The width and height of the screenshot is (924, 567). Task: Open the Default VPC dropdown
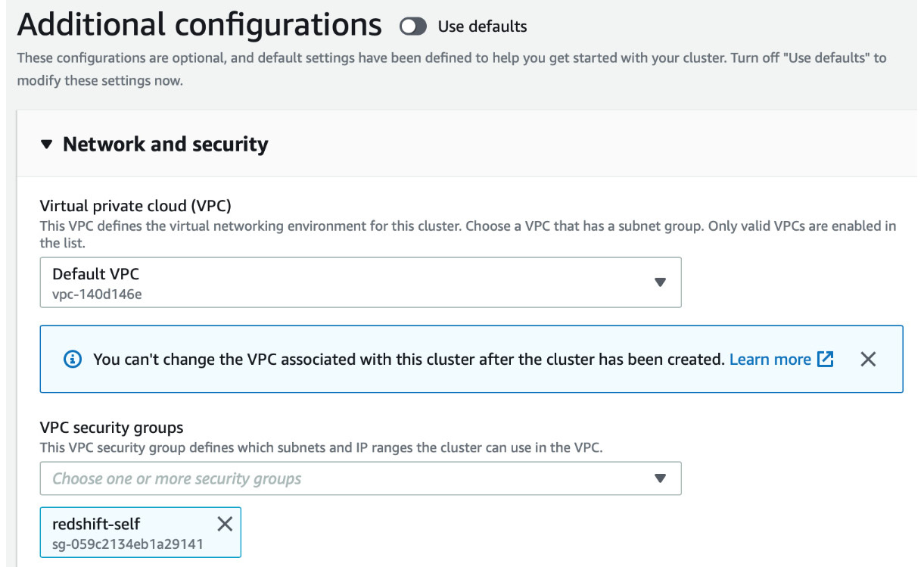360,282
